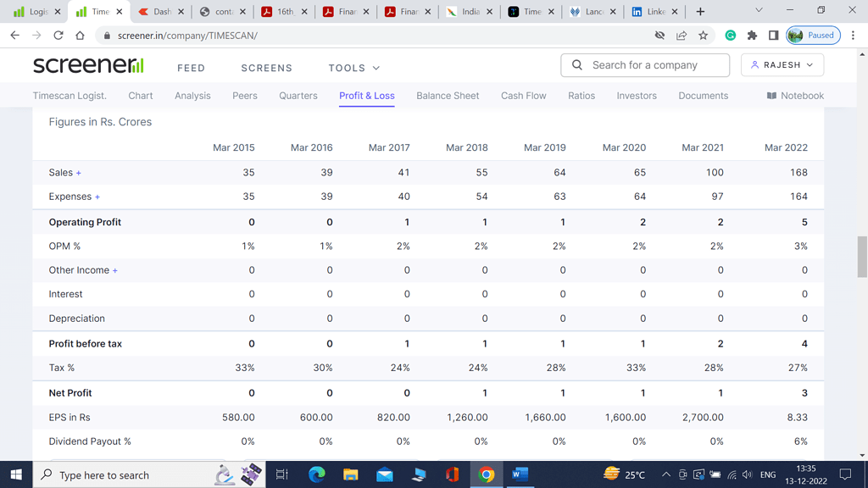
Task: Click the Paused sync profile button
Action: 813,36
